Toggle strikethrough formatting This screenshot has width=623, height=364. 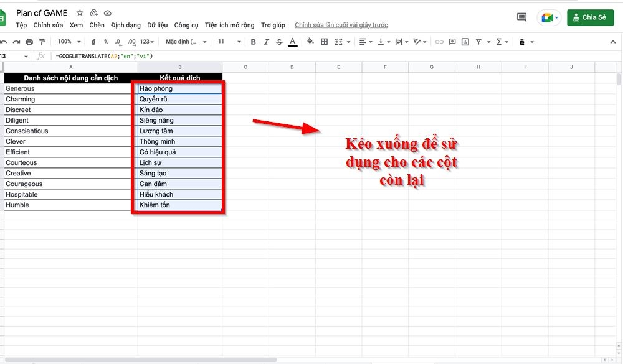[279, 42]
